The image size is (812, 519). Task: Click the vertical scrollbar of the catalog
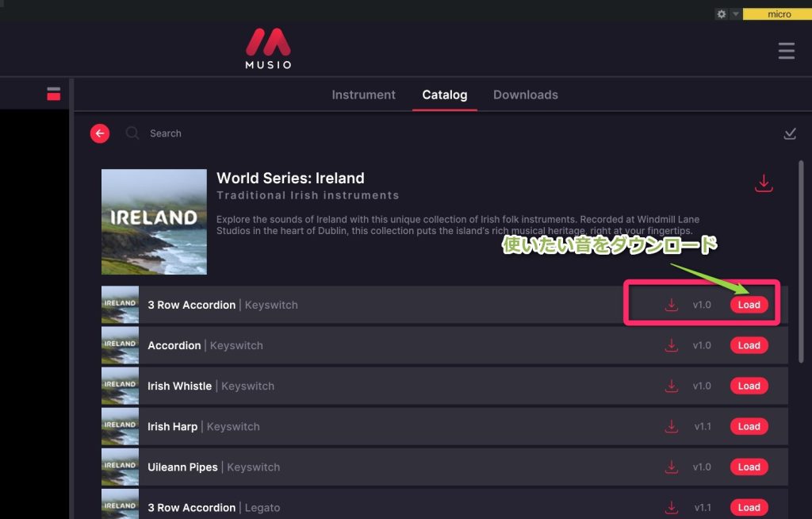801,262
